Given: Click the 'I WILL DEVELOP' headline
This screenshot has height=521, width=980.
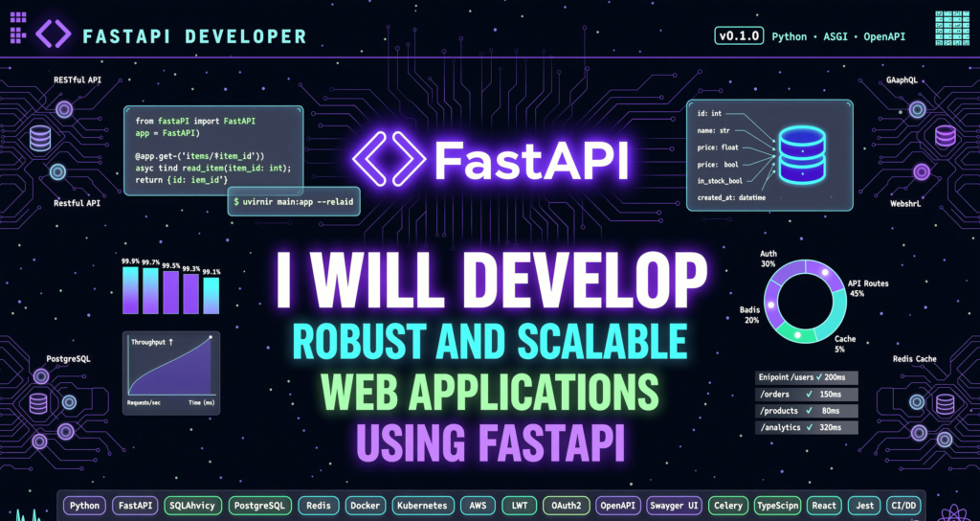Looking at the screenshot, I should point(491,280).
